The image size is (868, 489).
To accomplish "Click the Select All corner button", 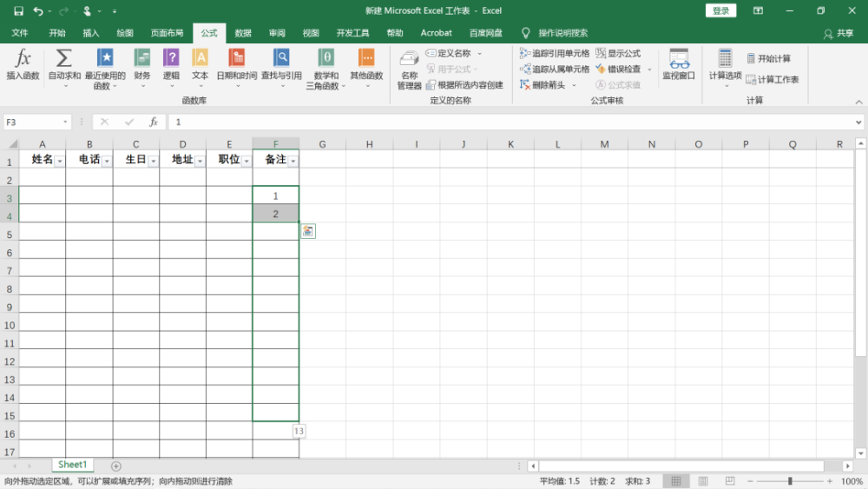I will [11, 144].
